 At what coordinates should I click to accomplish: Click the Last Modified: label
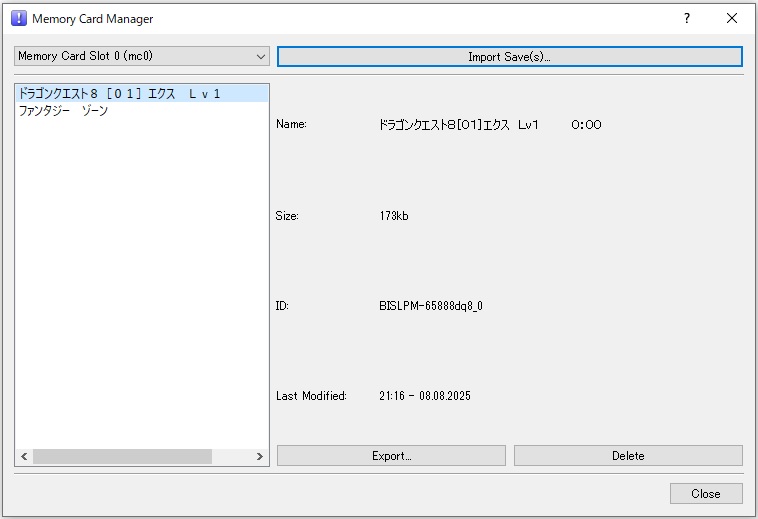click(x=311, y=396)
